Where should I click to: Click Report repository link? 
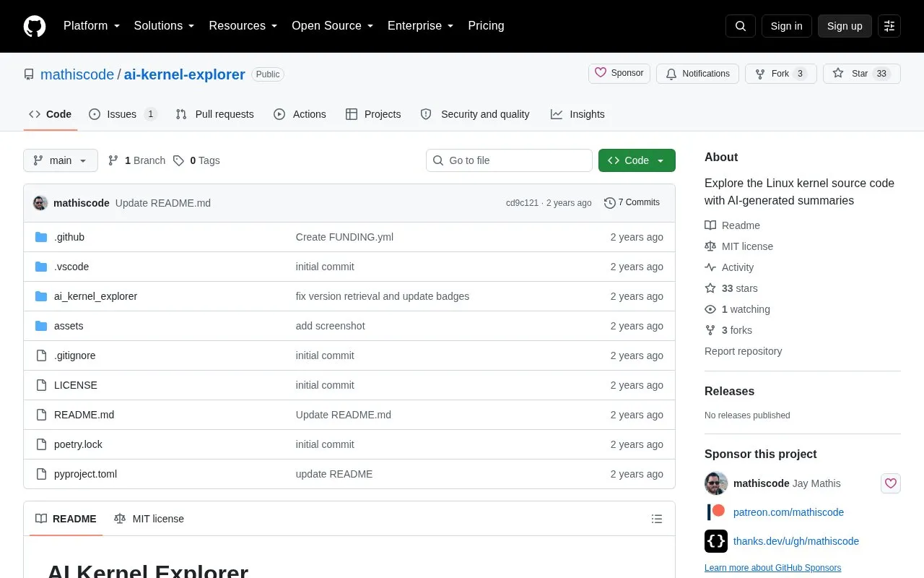click(743, 351)
